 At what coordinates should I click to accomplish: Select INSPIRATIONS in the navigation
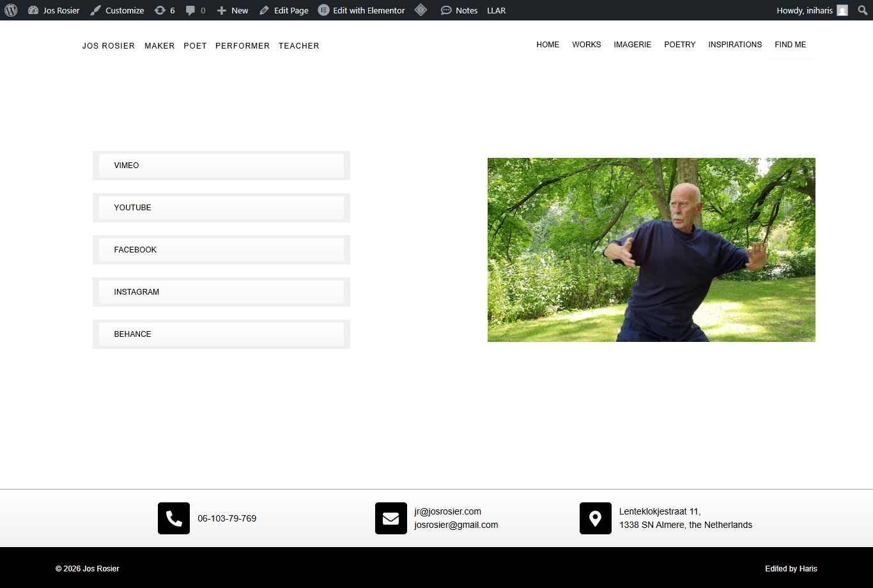pos(735,45)
